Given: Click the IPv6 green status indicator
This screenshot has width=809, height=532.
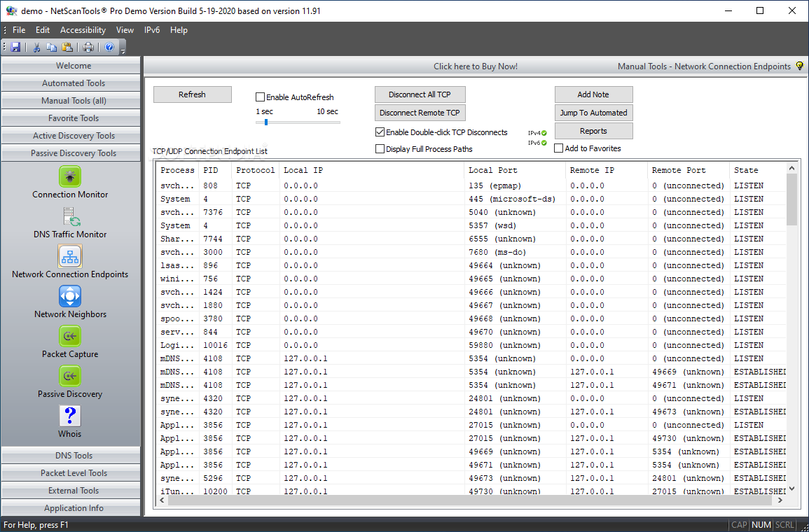Looking at the screenshot, I should point(544,143).
